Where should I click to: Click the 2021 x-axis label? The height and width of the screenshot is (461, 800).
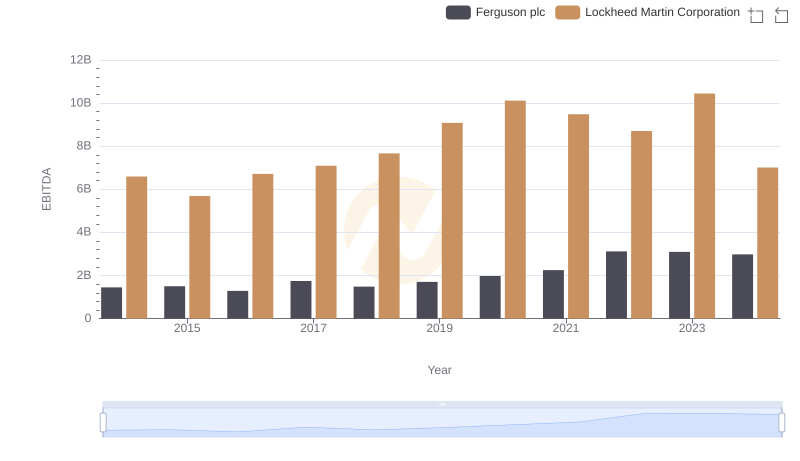point(566,328)
